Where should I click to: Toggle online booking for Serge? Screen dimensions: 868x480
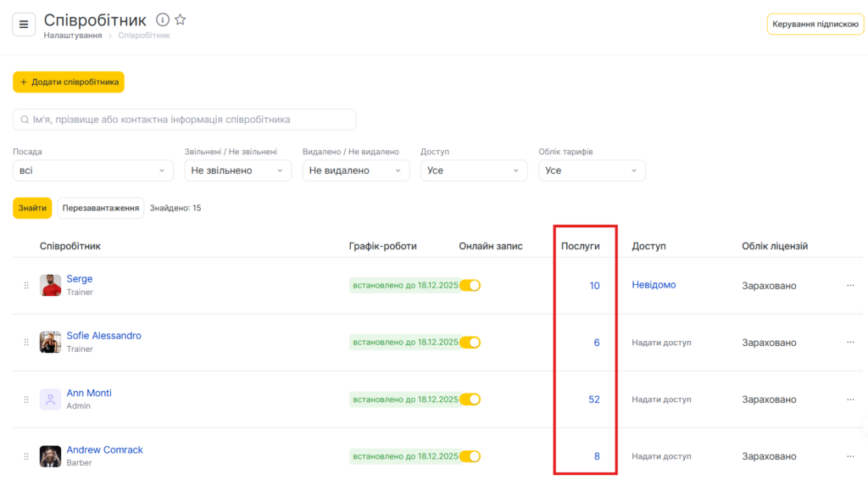(470, 286)
